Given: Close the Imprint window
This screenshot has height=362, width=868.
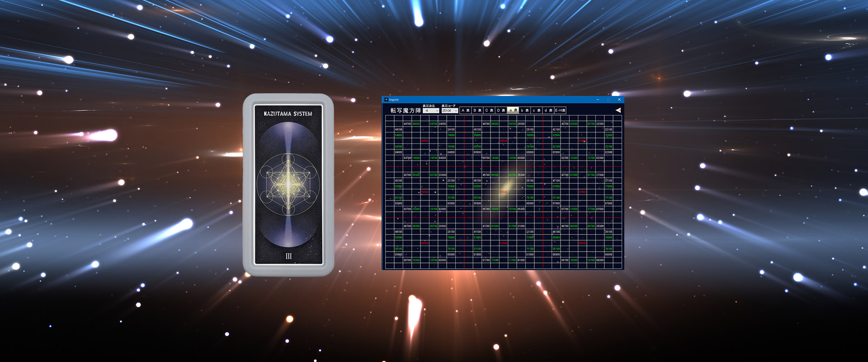Looking at the screenshot, I should [x=619, y=100].
